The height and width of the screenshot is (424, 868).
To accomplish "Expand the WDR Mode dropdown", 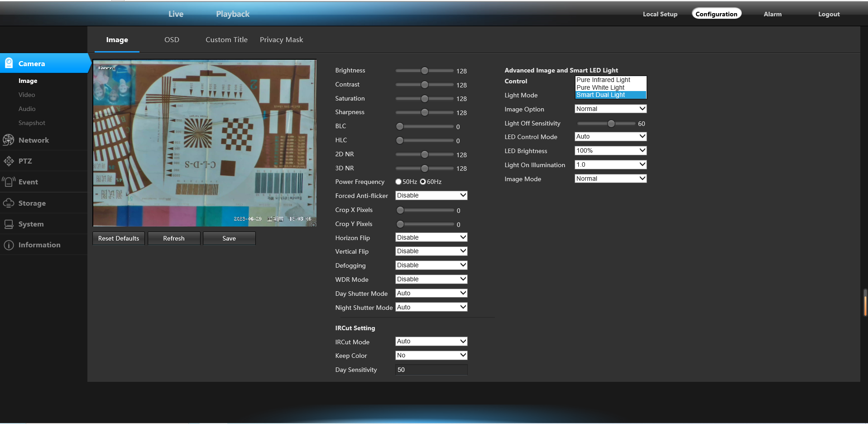I will (x=431, y=279).
